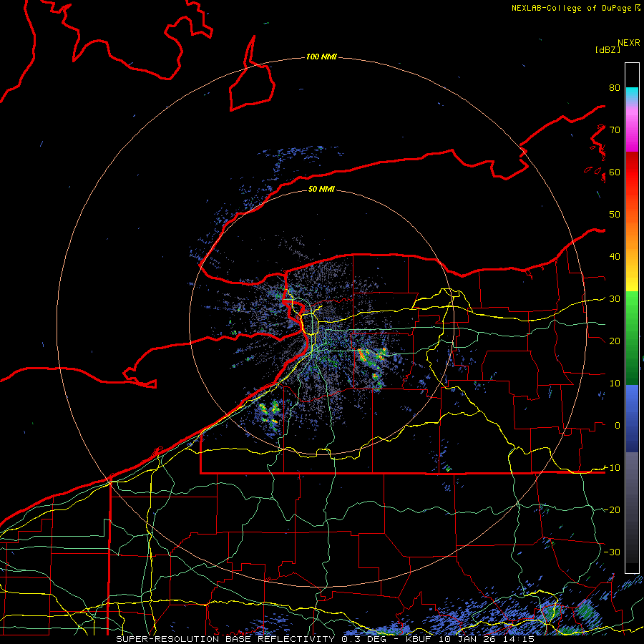Click the 50 dBZ scale value
The image size is (644, 644).
click(x=615, y=215)
